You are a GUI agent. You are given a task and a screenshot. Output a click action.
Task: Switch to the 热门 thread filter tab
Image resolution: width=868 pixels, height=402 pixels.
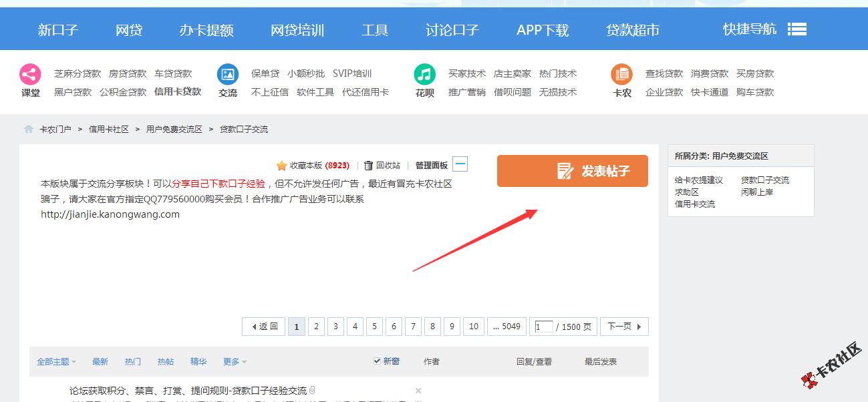(x=133, y=362)
